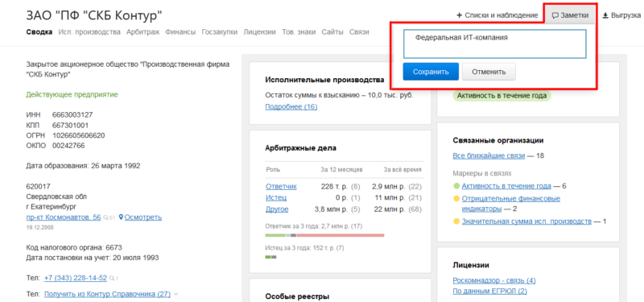The height and width of the screenshot is (302, 644).
Task: Open the Связи tab
Action: (359, 31)
